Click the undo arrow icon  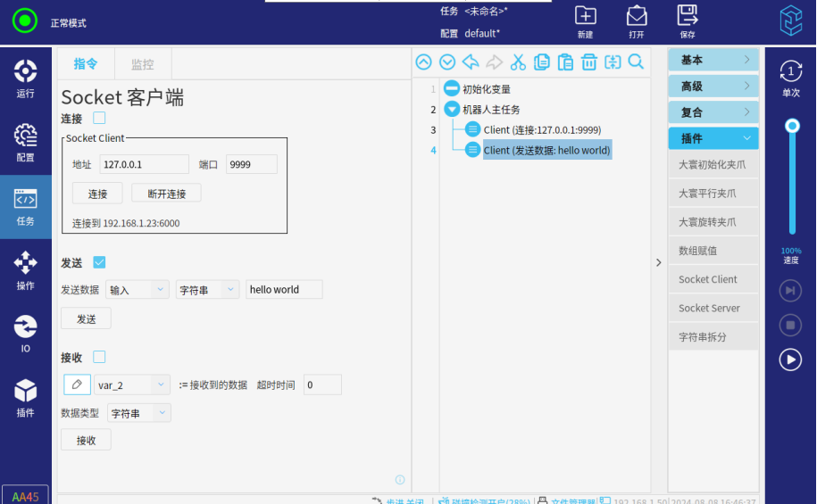point(471,62)
